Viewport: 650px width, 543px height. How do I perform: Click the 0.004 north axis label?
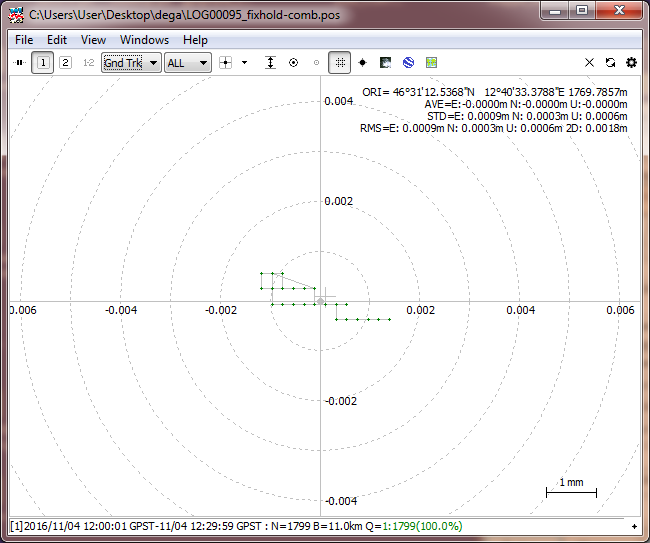338,101
